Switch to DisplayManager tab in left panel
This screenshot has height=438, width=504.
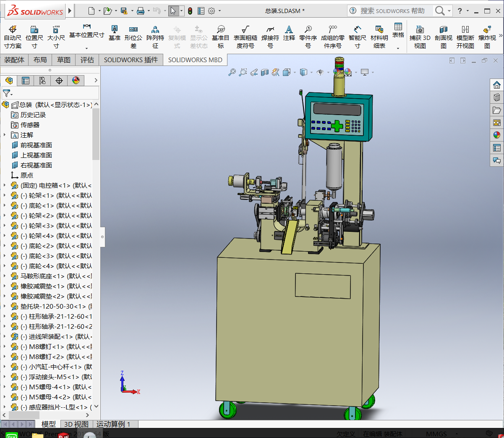point(76,80)
